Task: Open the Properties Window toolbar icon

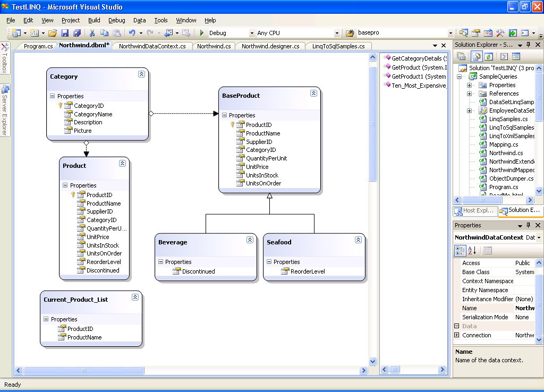Action: pos(476,33)
